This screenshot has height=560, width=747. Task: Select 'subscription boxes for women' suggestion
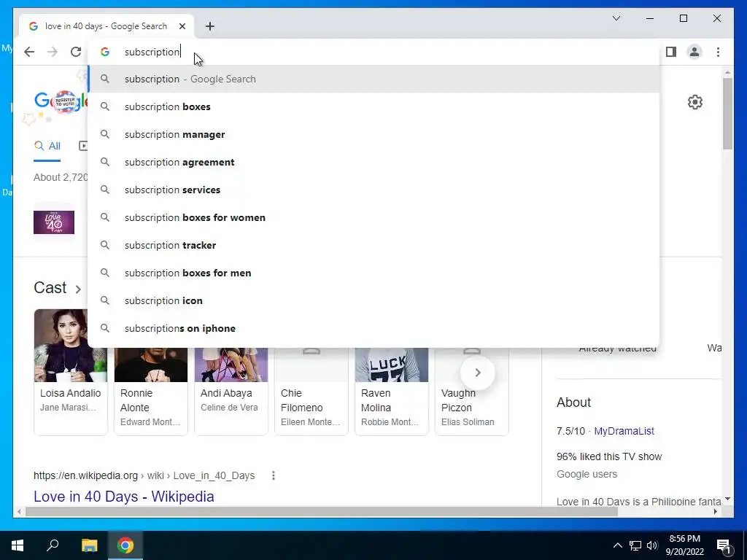[374, 217]
